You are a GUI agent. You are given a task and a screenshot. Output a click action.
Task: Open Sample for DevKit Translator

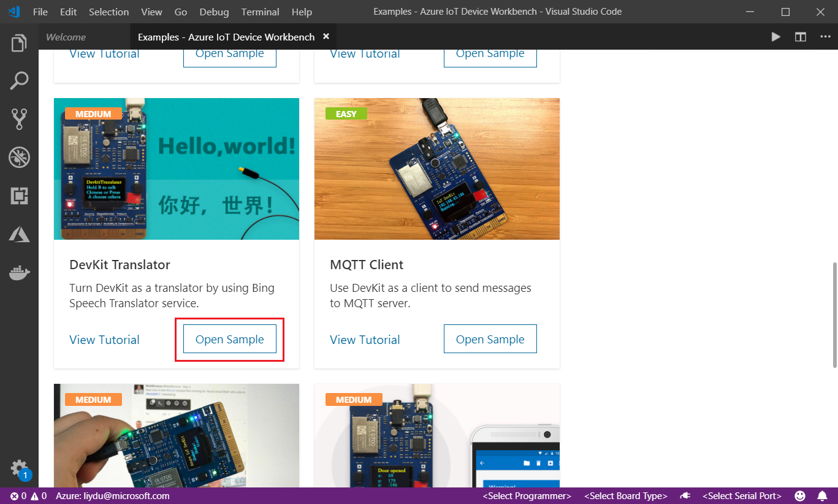click(x=230, y=339)
